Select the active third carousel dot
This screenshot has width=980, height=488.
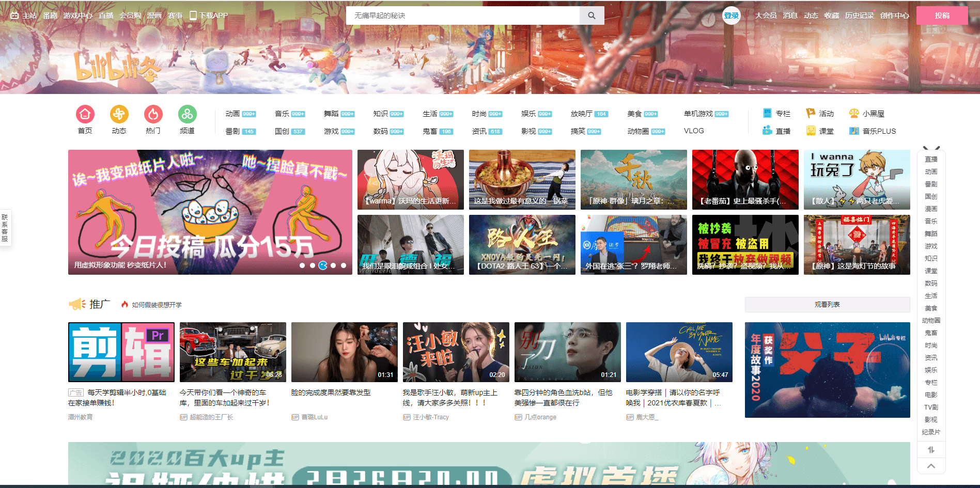point(323,265)
